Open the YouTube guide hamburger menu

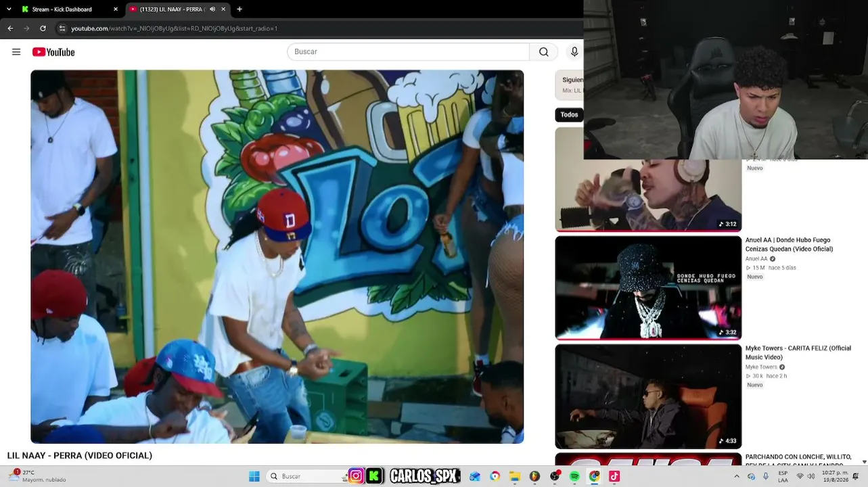coord(16,52)
